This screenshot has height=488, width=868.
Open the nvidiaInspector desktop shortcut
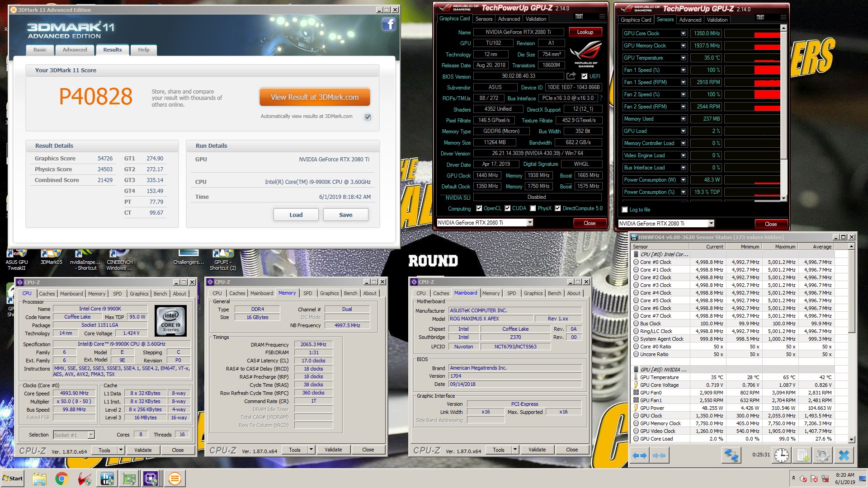tap(85, 259)
